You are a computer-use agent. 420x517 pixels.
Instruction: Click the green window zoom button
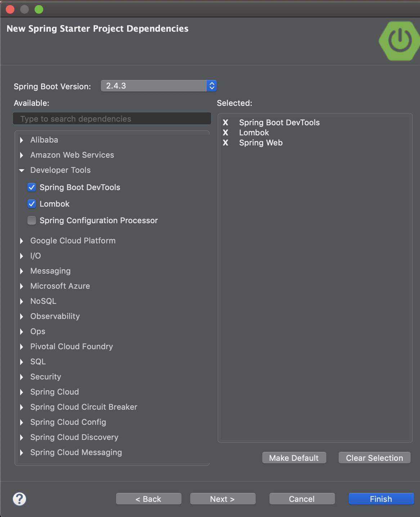coord(39,9)
